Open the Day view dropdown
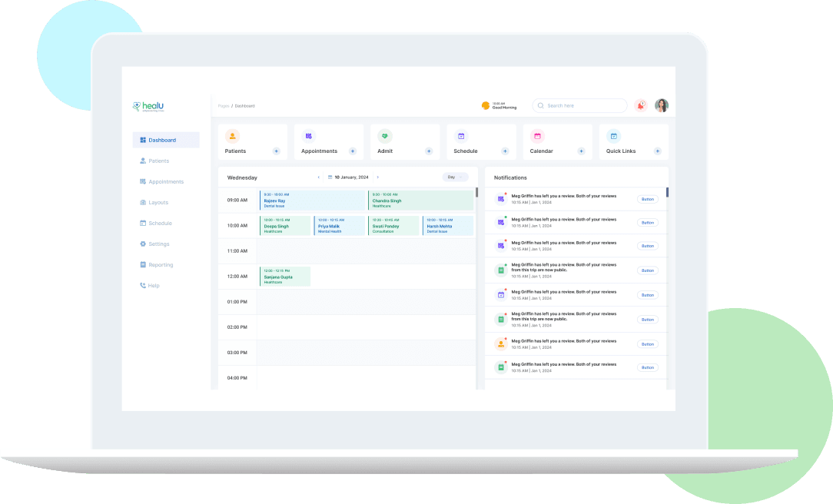833x504 pixels. [455, 177]
